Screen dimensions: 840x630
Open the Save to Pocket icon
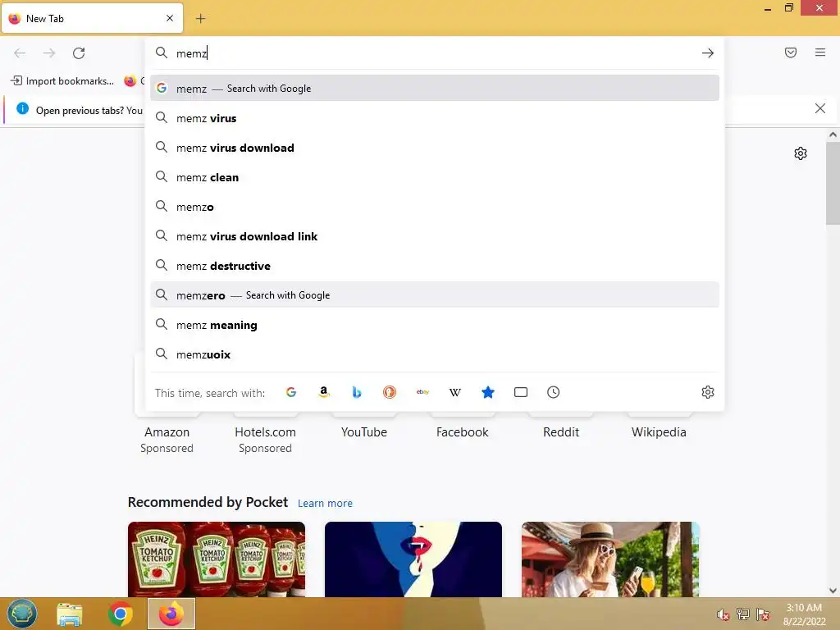pos(791,52)
